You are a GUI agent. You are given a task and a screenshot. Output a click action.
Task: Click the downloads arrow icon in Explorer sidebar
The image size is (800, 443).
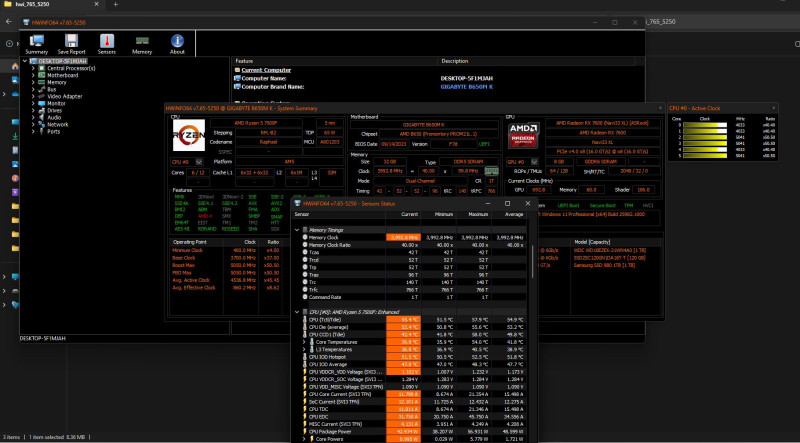click(x=15, y=136)
